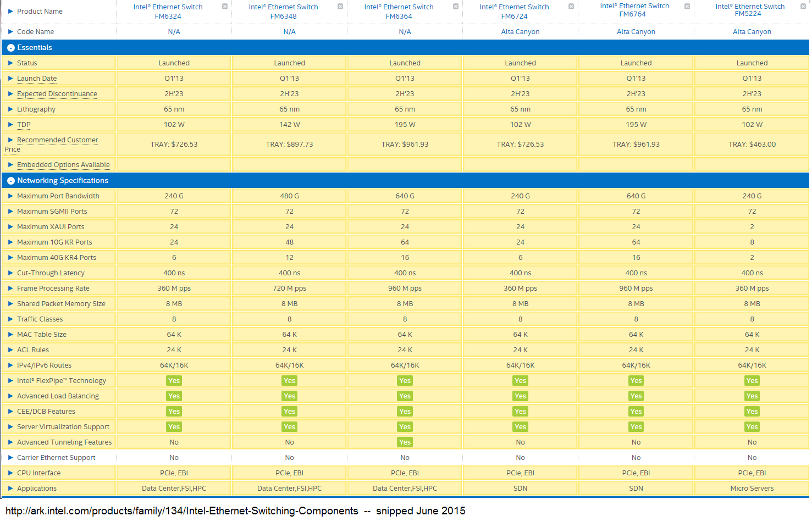Close the FM6764 product column
Image resolution: width=812 pixels, height=527 pixels.
pyautogui.click(x=687, y=7)
